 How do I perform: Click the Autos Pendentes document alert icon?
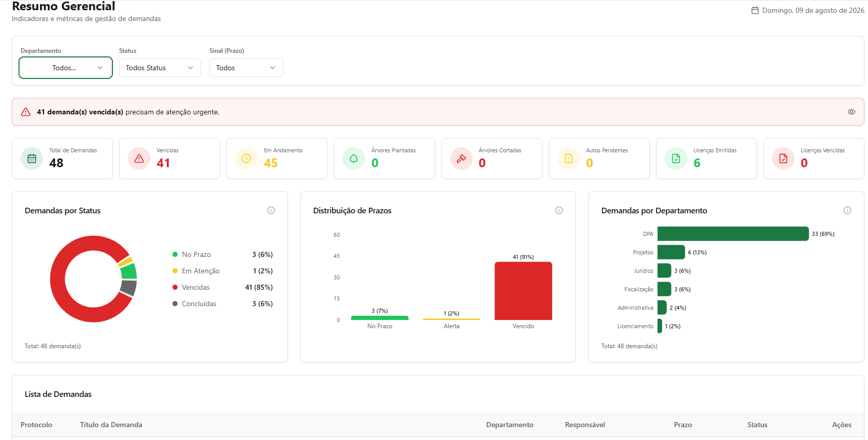pyautogui.click(x=569, y=158)
